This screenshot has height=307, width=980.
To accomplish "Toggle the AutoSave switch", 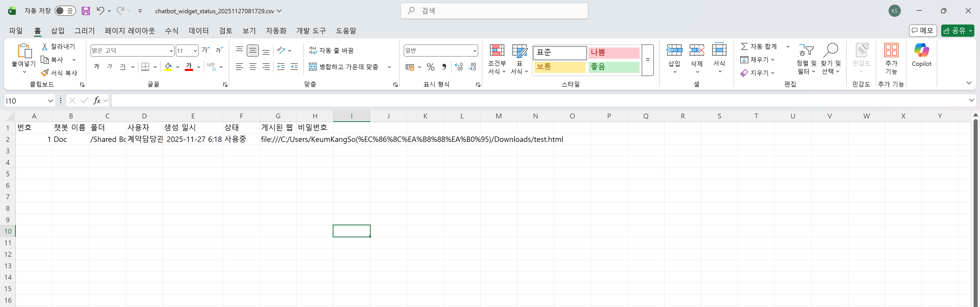I will 65,11.
